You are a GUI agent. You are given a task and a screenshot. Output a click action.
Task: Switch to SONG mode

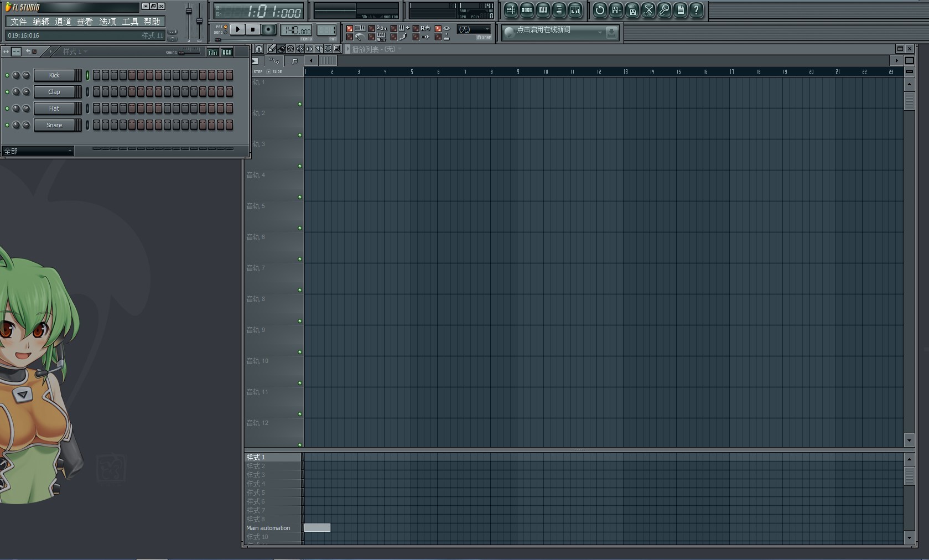[225, 32]
